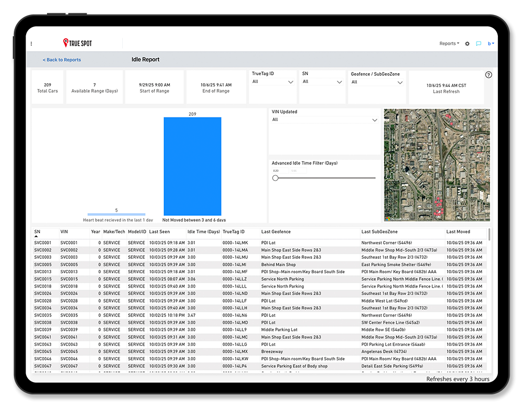Open the Reports menu
This screenshot has width=532, height=420.
coord(449,44)
